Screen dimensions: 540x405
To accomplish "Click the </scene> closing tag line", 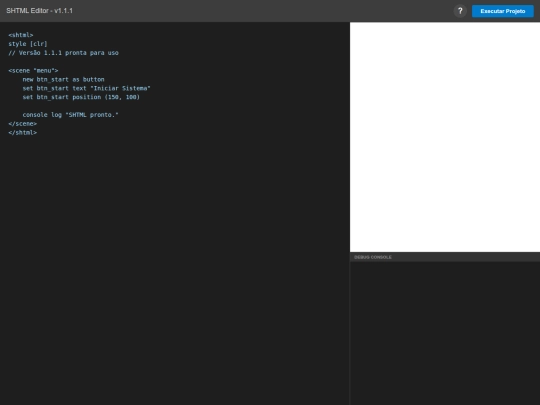I will click(x=22, y=124).
